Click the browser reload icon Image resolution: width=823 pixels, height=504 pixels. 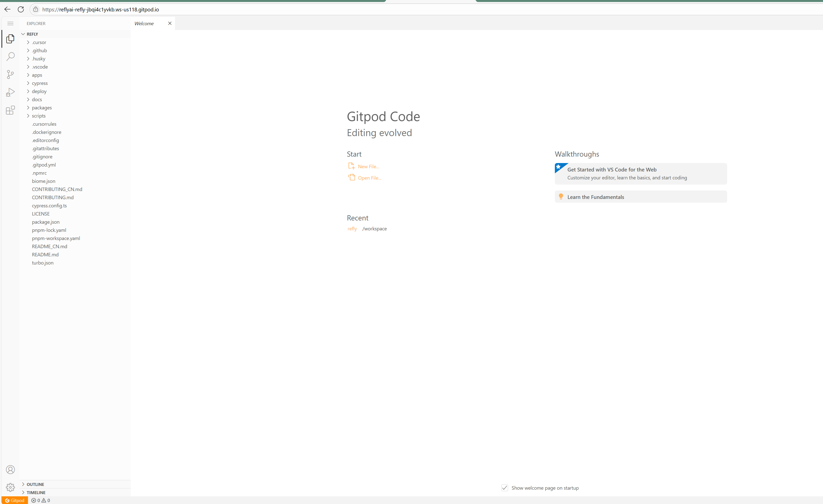pos(21,9)
